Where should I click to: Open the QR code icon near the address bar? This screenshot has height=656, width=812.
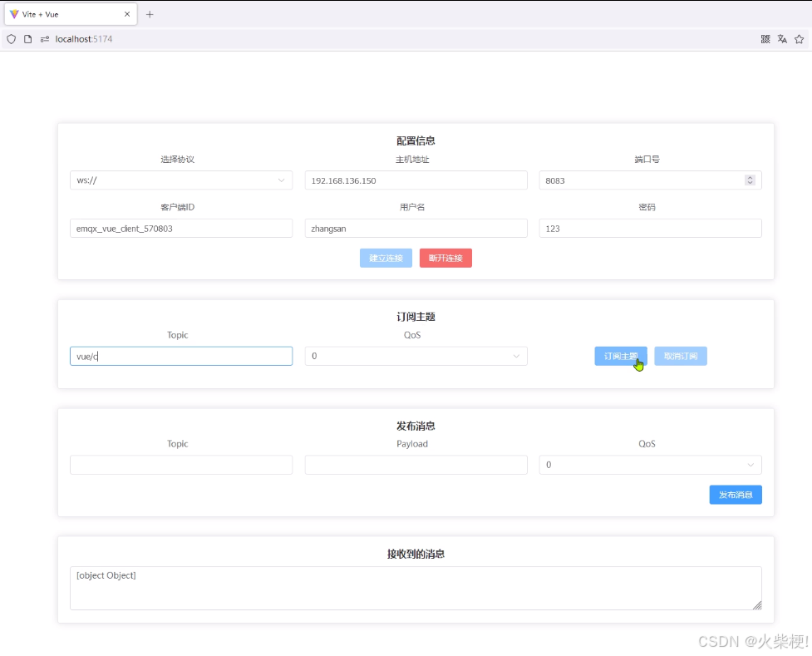[x=765, y=39]
